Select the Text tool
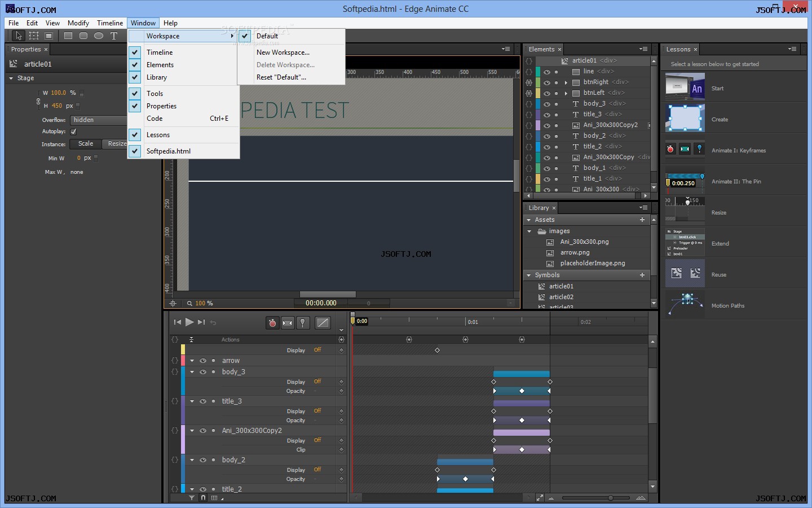This screenshot has width=812, height=508. (114, 36)
